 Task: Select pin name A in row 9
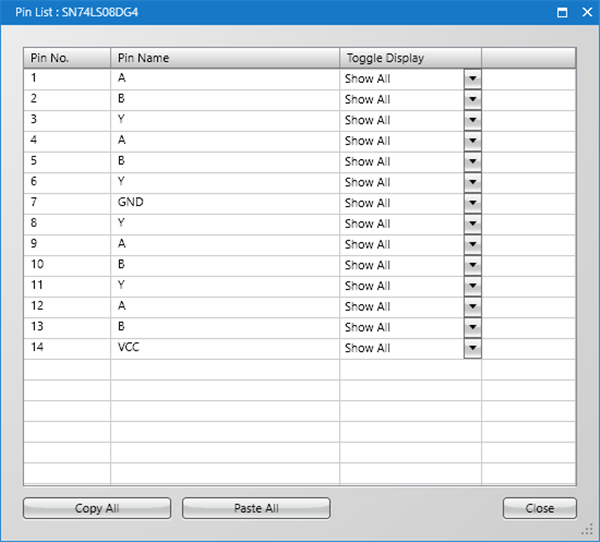(x=225, y=244)
